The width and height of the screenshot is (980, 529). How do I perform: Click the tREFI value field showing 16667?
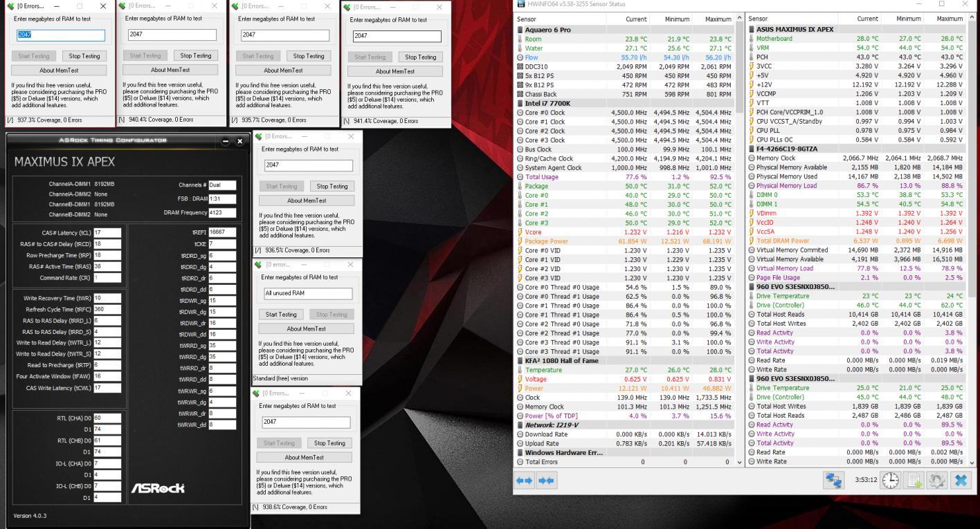tap(222, 232)
